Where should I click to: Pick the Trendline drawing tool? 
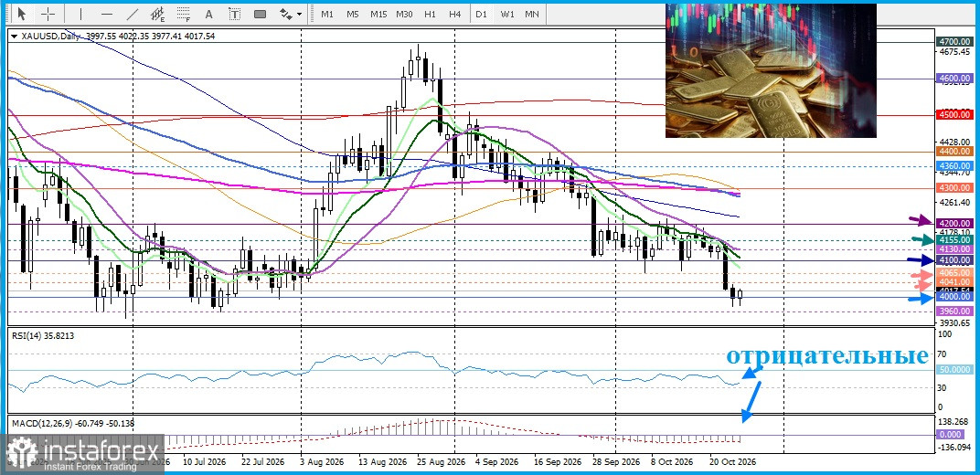[133, 14]
